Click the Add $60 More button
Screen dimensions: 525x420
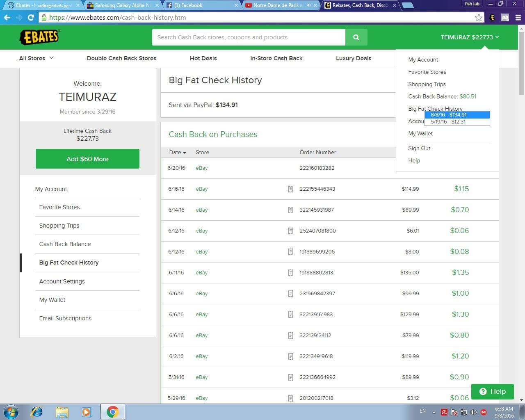tap(87, 159)
